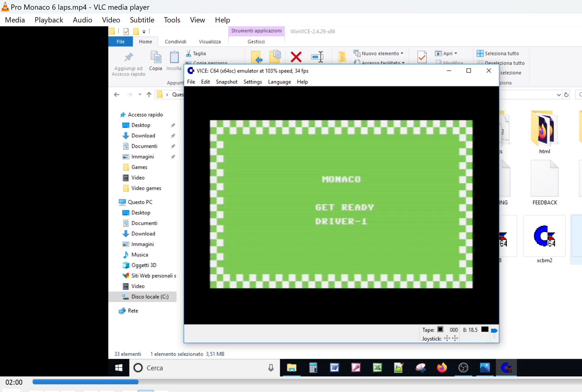Open Firefox from the taskbar
The image size is (582, 392).
(442, 368)
